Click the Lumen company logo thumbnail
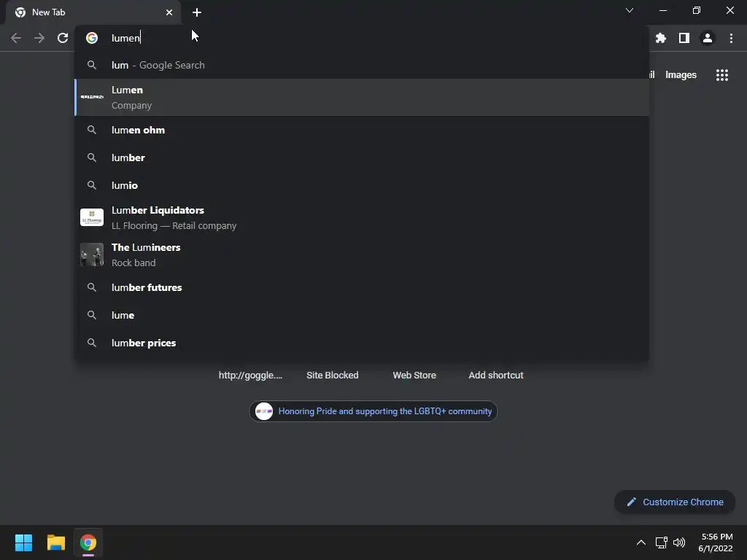747x560 pixels. click(x=92, y=97)
